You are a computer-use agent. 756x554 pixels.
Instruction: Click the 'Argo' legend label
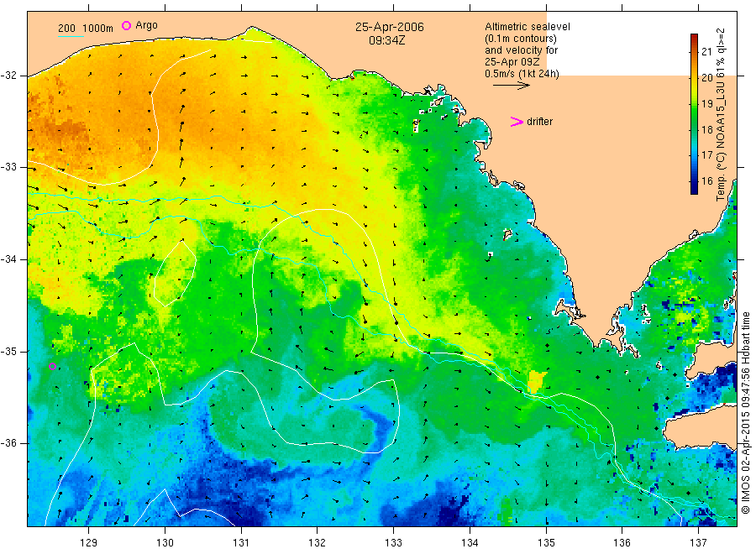click(x=146, y=25)
